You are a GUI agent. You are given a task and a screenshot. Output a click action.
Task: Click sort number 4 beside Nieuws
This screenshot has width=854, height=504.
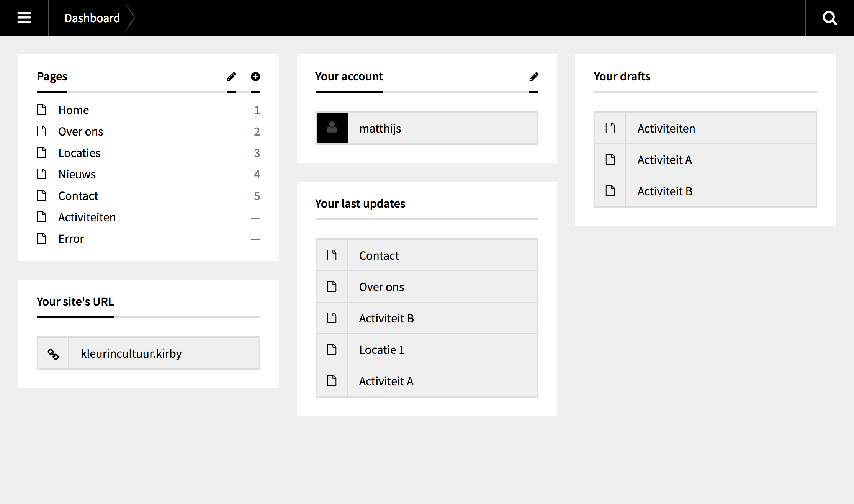click(257, 175)
